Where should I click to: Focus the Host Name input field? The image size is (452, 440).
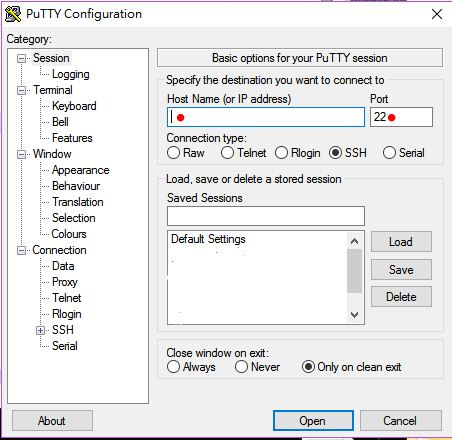(266, 117)
